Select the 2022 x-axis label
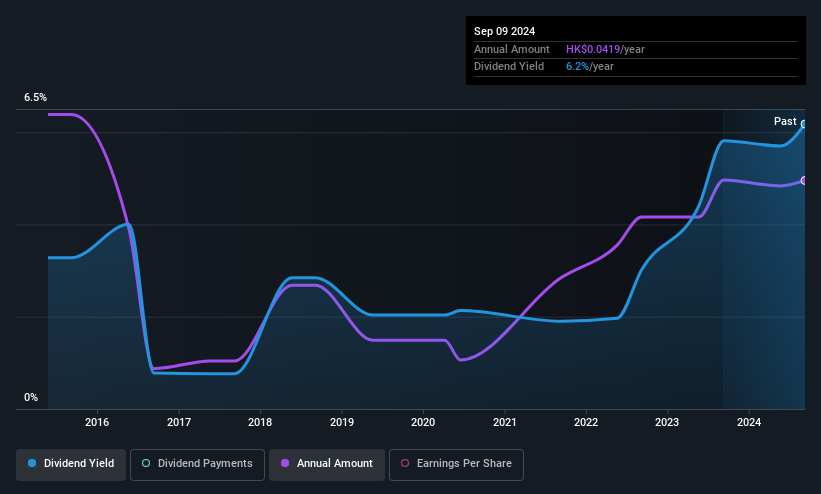The width and height of the screenshot is (821, 494). click(x=586, y=422)
